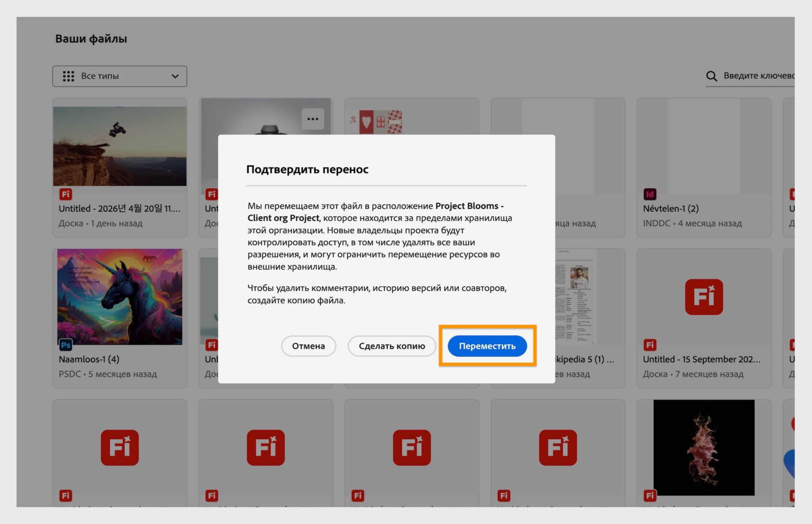The width and height of the screenshot is (812, 524).
Task: Click the small Fi badge in the fourth bottom-row card
Action: coord(504,495)
